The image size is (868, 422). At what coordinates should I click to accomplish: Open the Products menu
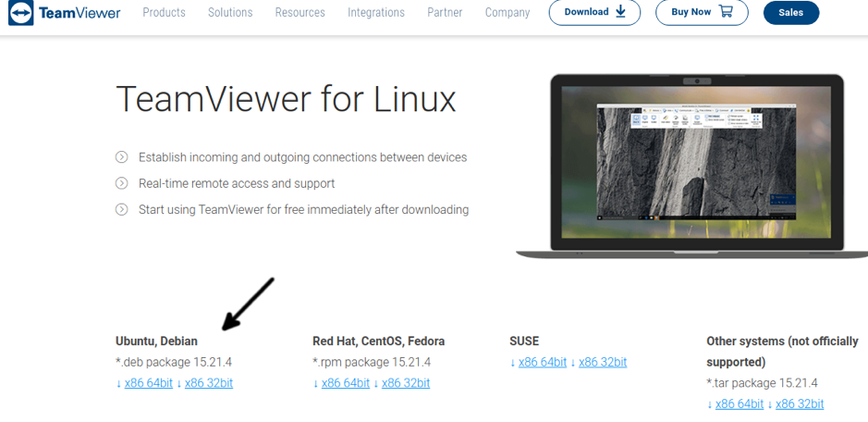164,12
